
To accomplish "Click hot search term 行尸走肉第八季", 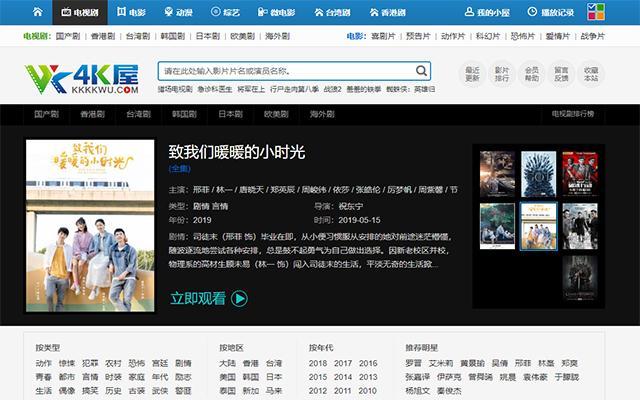I will tap(294, 89).
